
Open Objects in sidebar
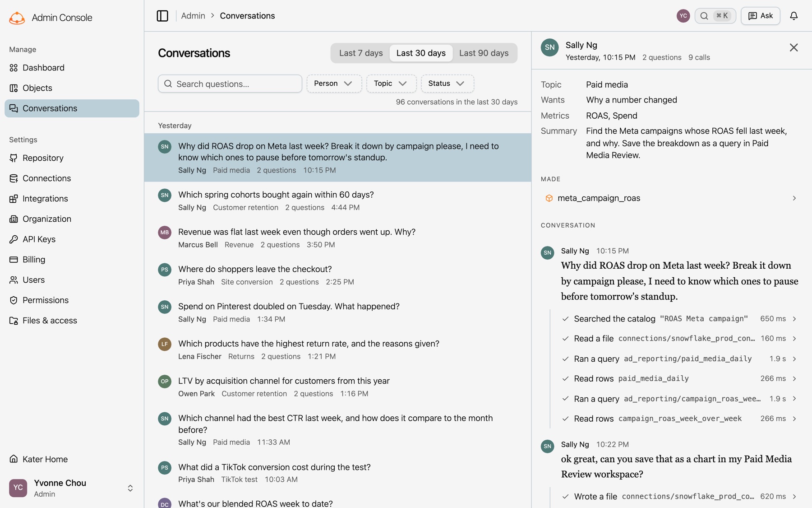click(x=72, y=88)
